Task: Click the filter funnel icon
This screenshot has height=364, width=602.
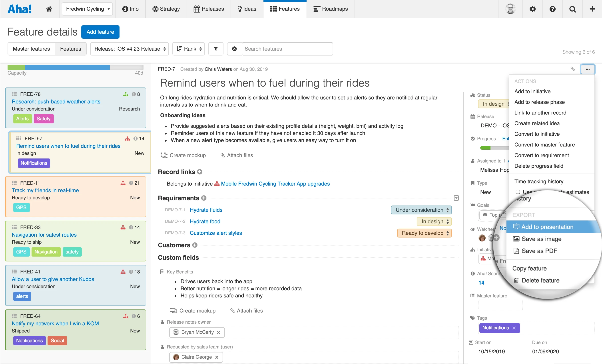Action: pyautogui.click(x=215, y=49)
